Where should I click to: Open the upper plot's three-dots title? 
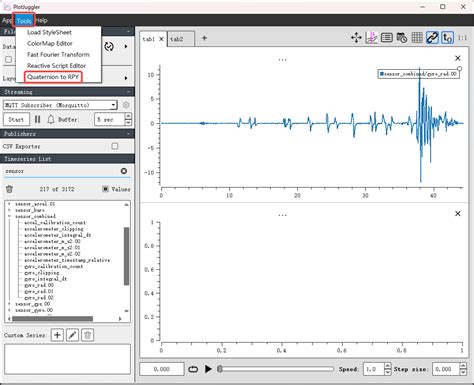(282, 60)
